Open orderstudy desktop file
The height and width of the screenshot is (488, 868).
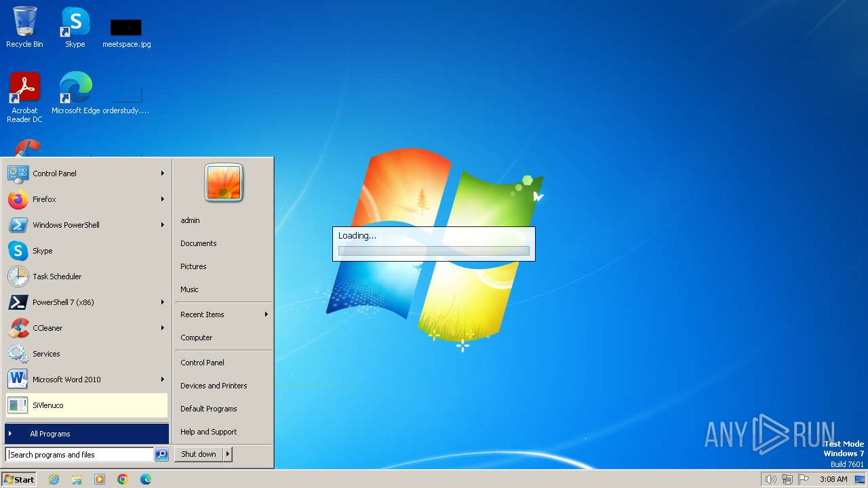pos(126,99)
